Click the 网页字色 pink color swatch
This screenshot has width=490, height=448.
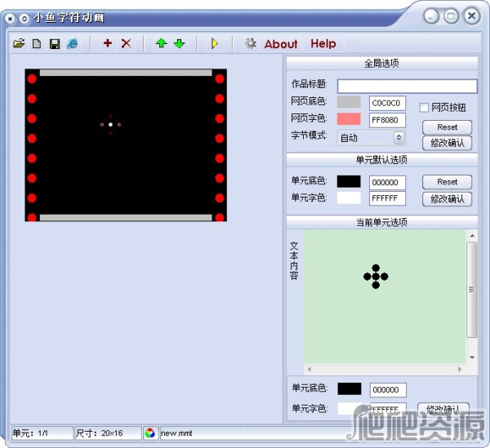pyautogui.click(x=349, y=119)
